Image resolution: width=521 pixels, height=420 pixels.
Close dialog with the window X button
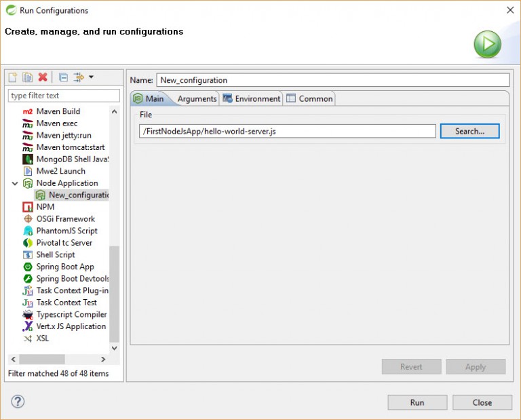tap(510, 10)
